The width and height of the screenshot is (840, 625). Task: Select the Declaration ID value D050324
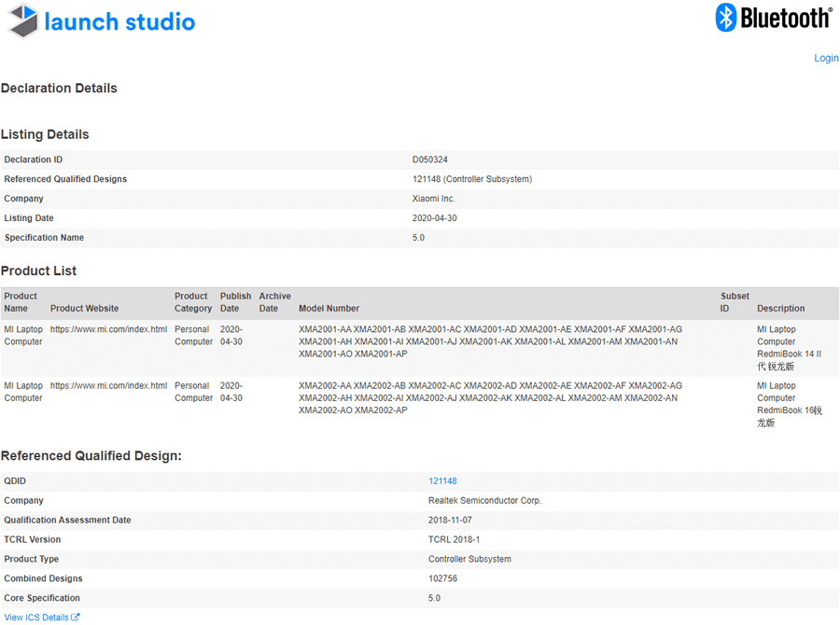click(429, 160)
